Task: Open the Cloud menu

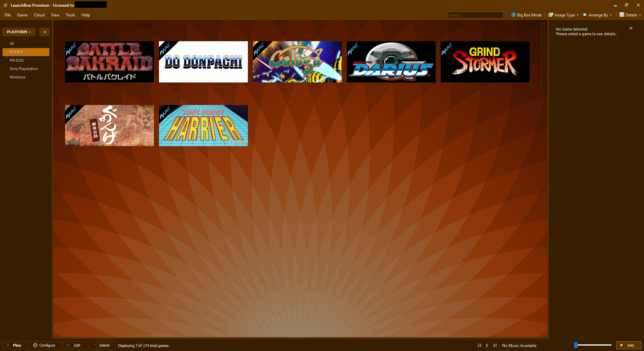Action: pyautogui.click(x=39, y=15)
